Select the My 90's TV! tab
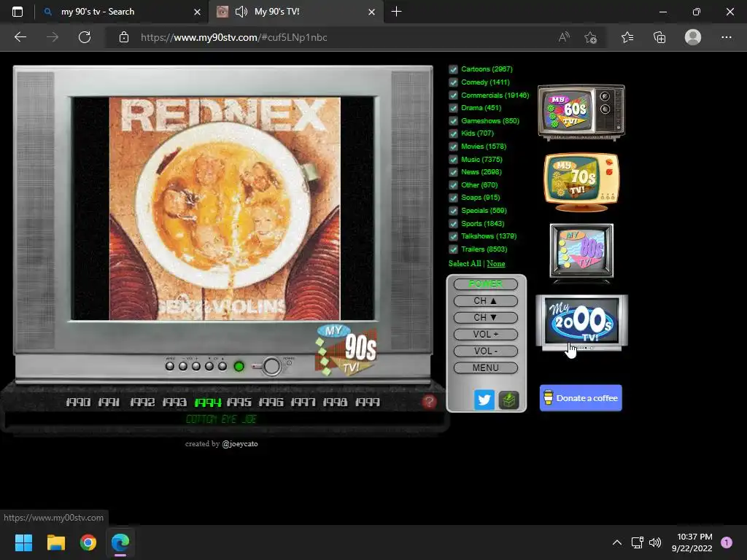 [295, 12]
